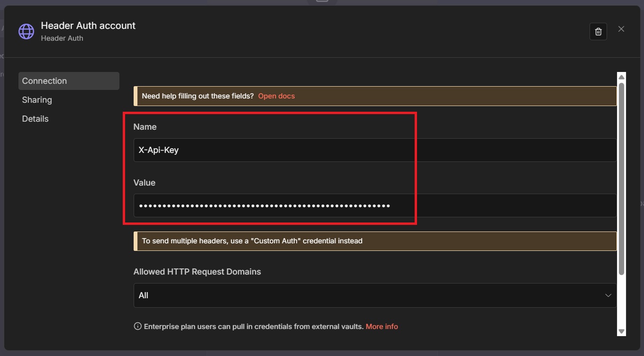The image size is (644, 356).
Task: Click the "Need help filling out" banner text
Action: pos(198,96)
